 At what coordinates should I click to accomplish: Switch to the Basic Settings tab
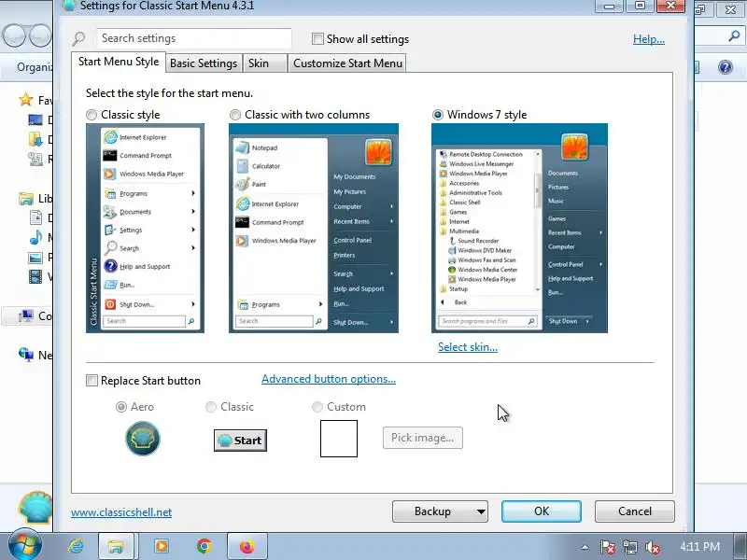coord(204,63)
